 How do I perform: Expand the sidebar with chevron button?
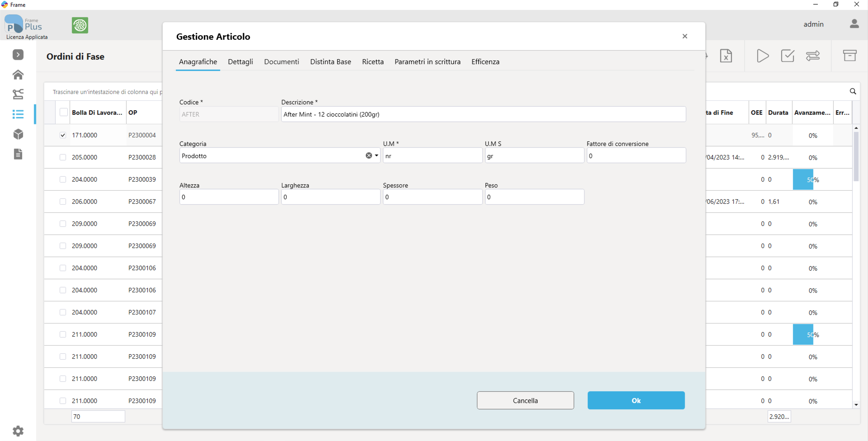pos(18,55)
